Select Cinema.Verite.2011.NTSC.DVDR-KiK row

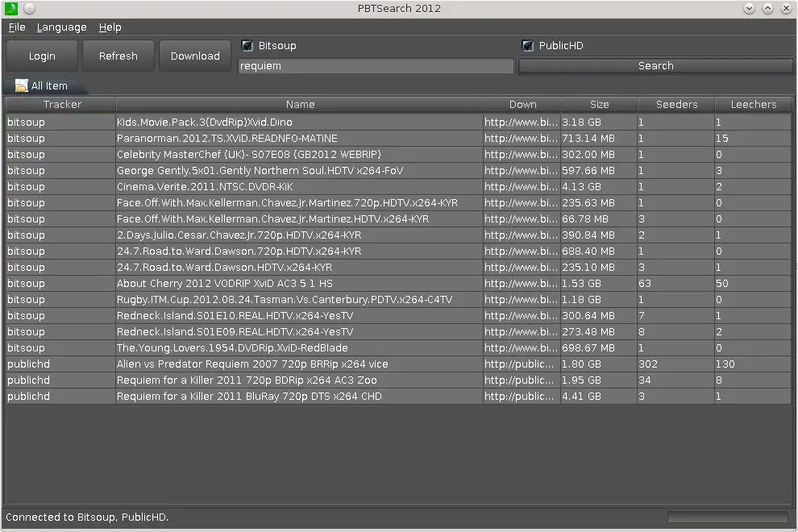398,187
